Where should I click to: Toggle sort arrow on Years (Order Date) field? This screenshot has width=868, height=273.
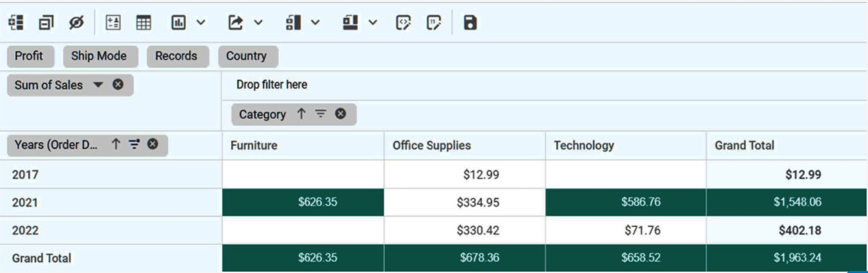[x=116, y=144]
